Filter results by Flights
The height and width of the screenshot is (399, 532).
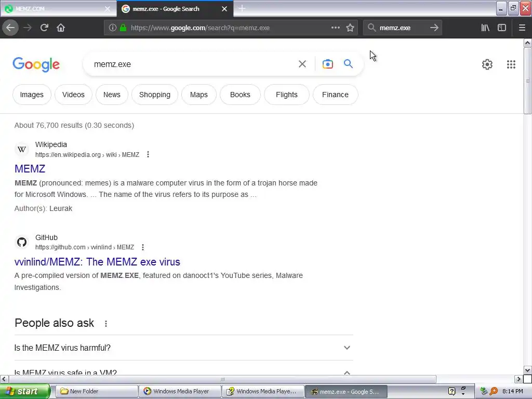click(287, 95)
